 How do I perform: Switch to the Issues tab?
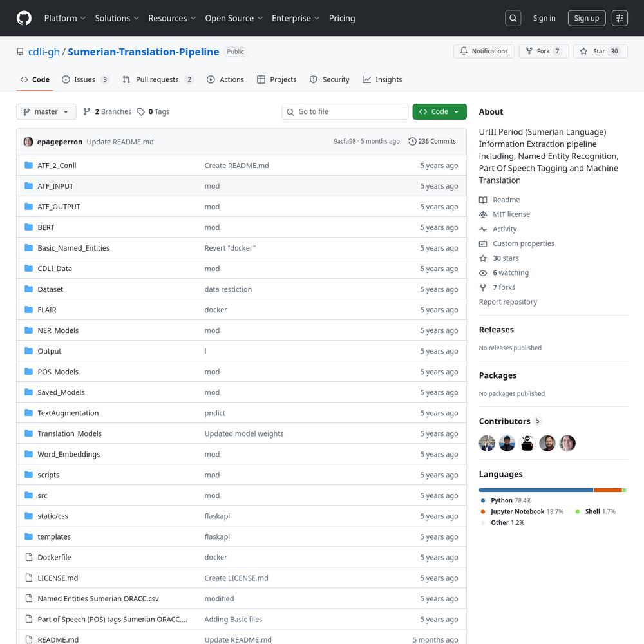(85, 80)
